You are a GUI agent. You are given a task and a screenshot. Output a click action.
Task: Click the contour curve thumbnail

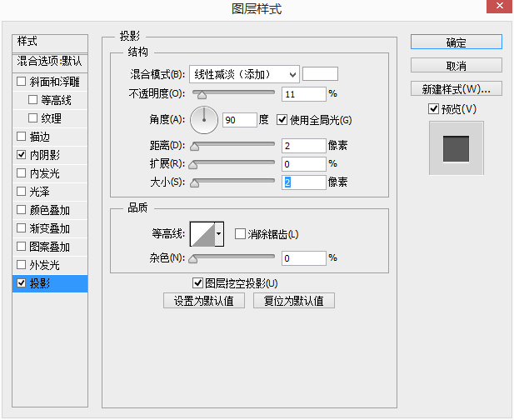click(x=202, y=234)
